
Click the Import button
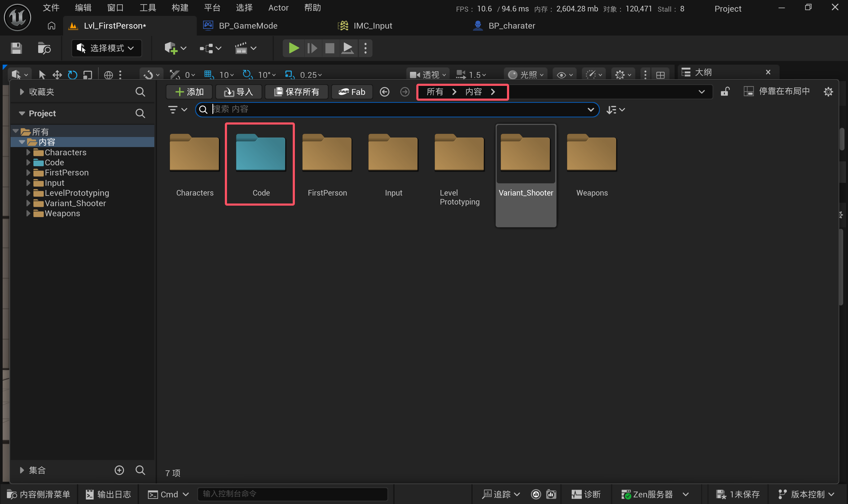(238, 92)
